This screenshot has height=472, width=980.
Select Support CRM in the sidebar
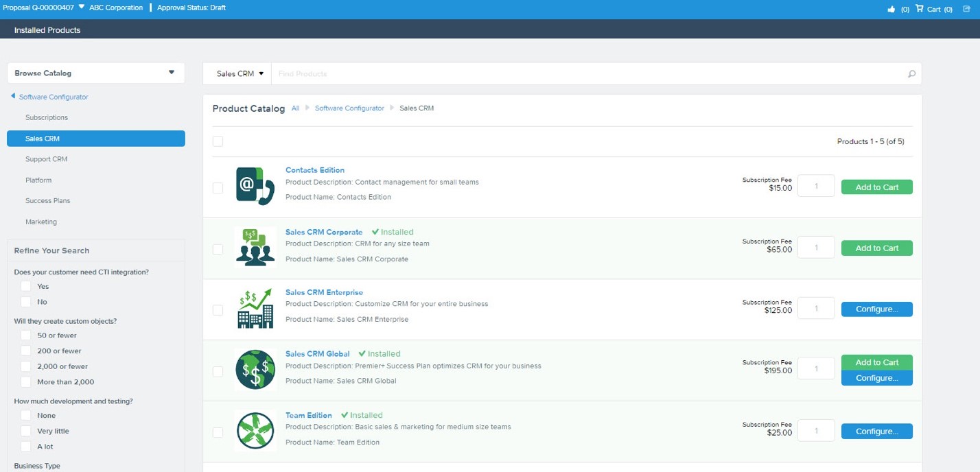pyautogui.click(x=47, y=159)
